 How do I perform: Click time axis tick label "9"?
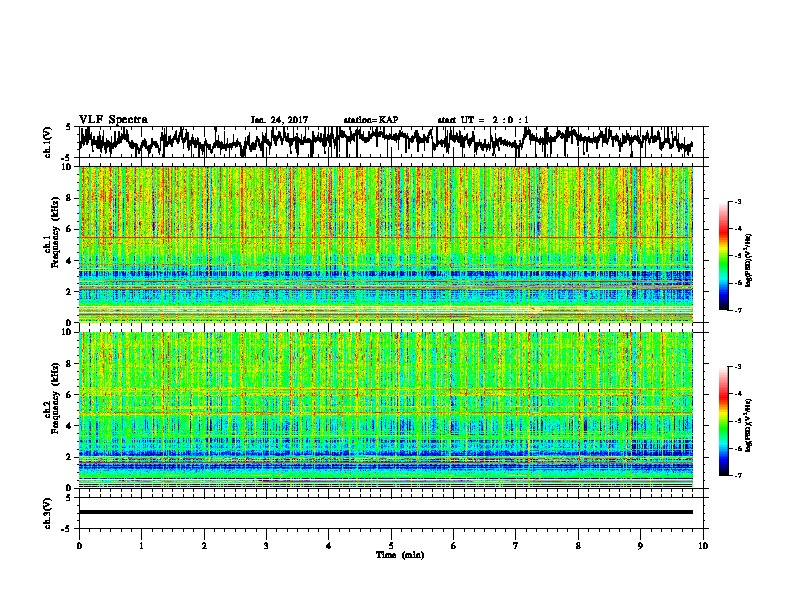click(x=640, y=546)
